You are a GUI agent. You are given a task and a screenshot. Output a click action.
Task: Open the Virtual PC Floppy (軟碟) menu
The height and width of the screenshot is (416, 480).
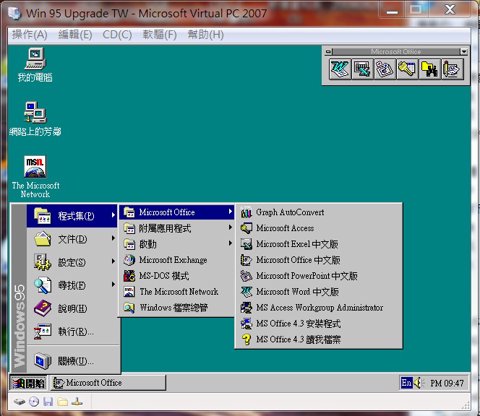160,34
